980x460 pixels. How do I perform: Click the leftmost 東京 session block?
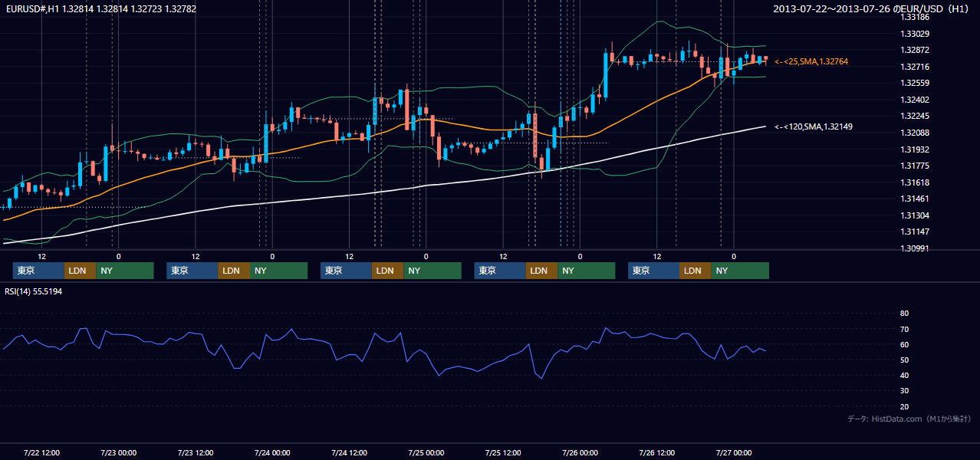pos(38,271)
